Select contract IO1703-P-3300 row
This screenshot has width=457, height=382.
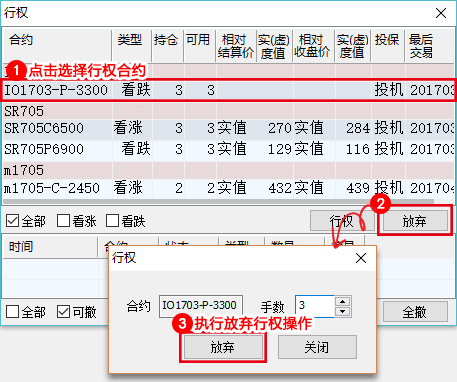[228, 90]
